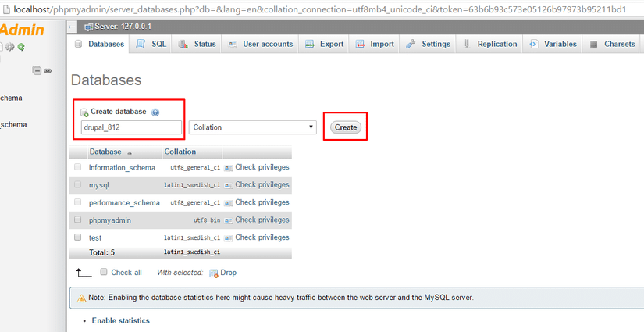
Task: Check privileges for performance_schema
Action: click(x=262, y=202)
